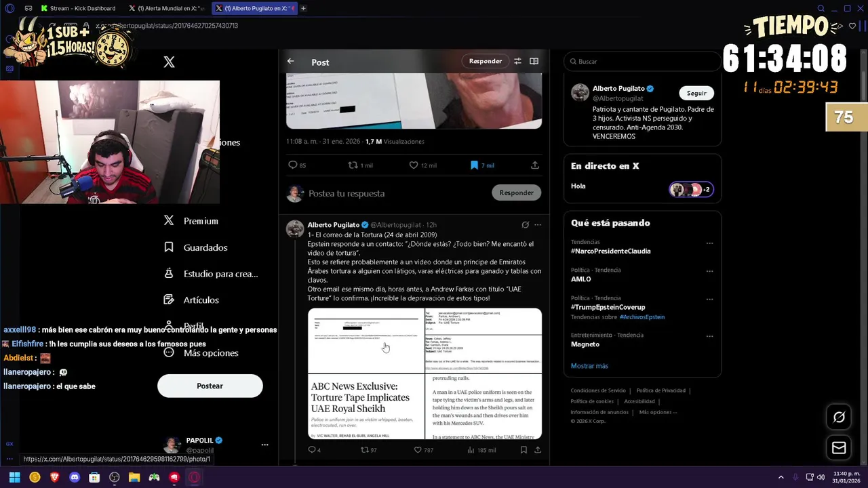The width and height of the screenshot is (868, 488).
Task: Click the Responder header button
Action: point(486,61)
